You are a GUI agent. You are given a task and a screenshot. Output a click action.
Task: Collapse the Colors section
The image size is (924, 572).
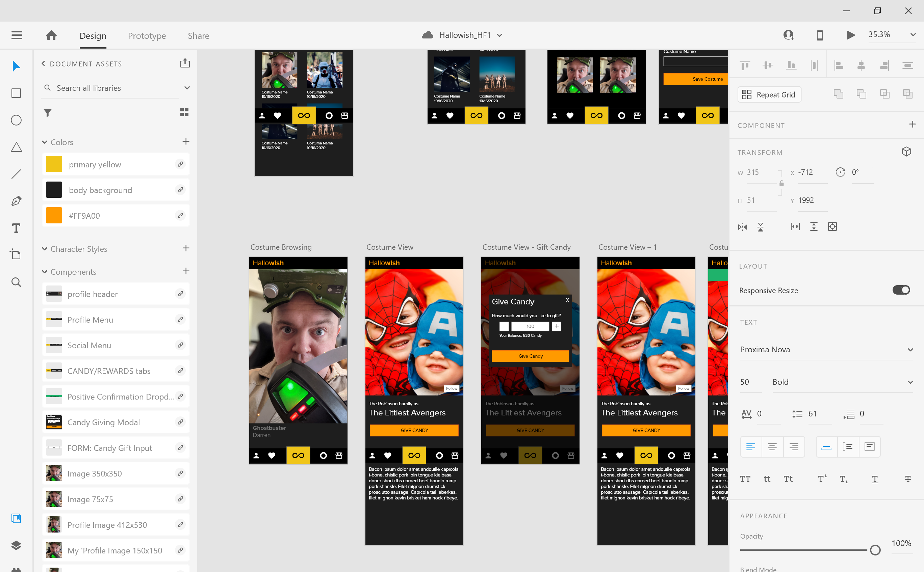[45, 142]
